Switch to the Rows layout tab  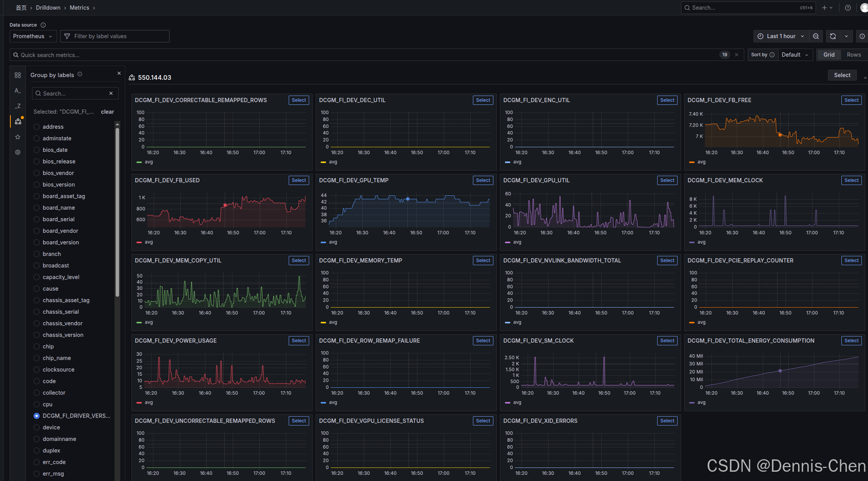click(853, 55)
